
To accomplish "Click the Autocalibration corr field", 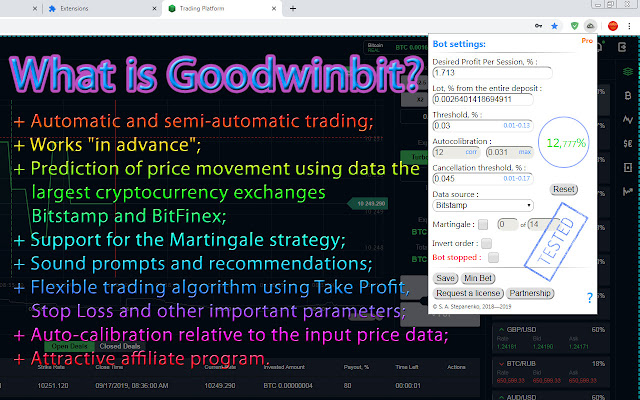I will 457,152.
